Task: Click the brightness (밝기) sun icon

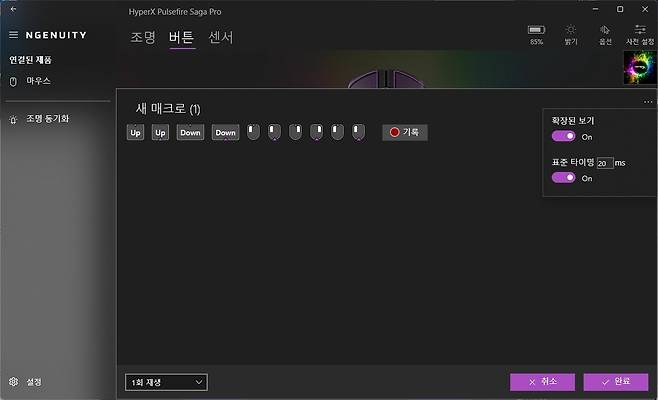Action: click(x=570, y=31)
